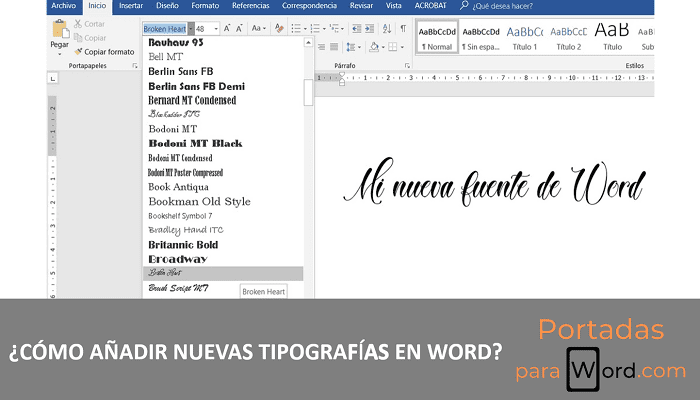Screen dimensions: 700x400
Task: Click first-line indent marker on ruler
Action: [342, 75]
